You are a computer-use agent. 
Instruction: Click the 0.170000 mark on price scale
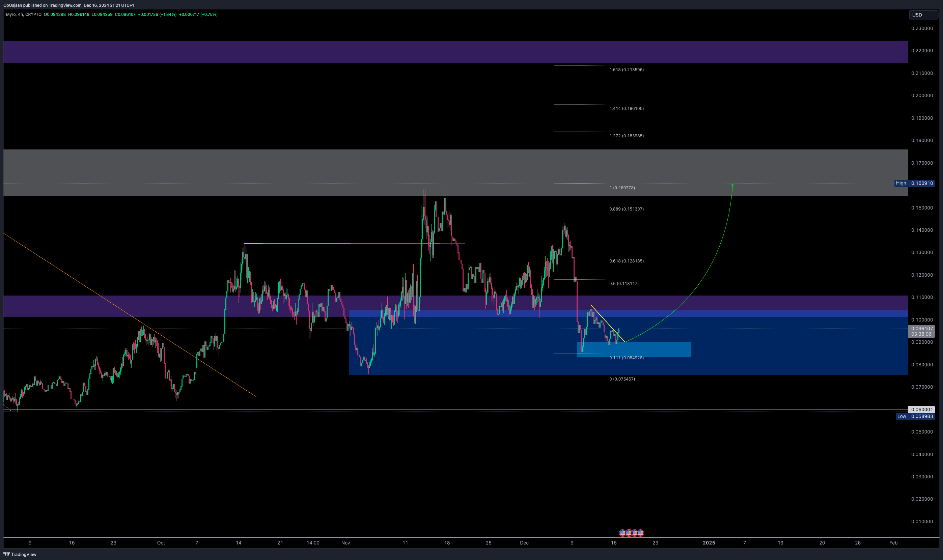(x=922, y=163)
